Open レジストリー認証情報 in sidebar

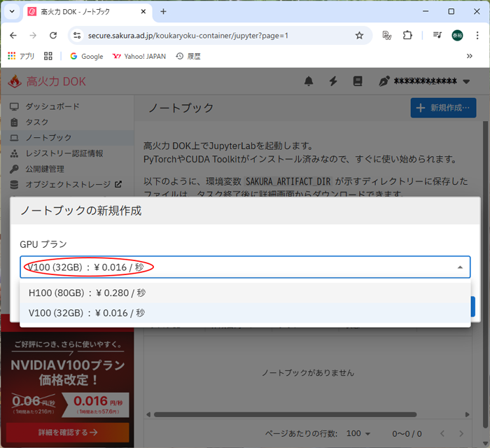[67, 153]
